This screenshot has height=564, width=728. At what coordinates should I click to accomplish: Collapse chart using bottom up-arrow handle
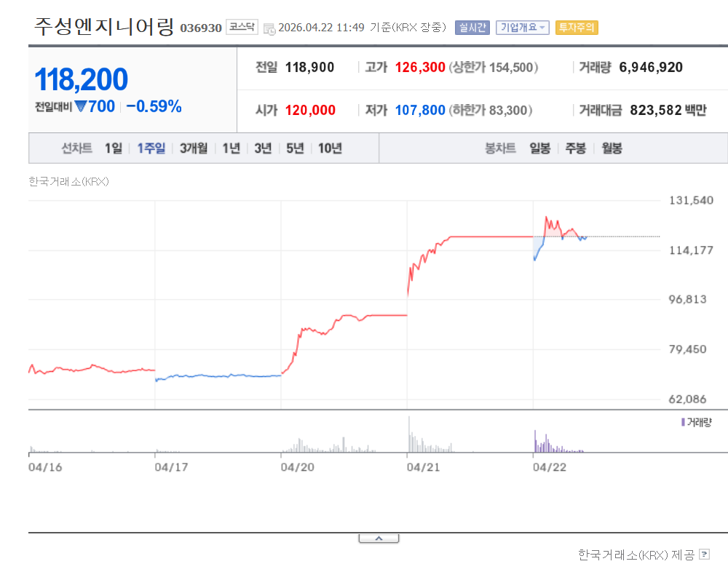click(379, 539)
